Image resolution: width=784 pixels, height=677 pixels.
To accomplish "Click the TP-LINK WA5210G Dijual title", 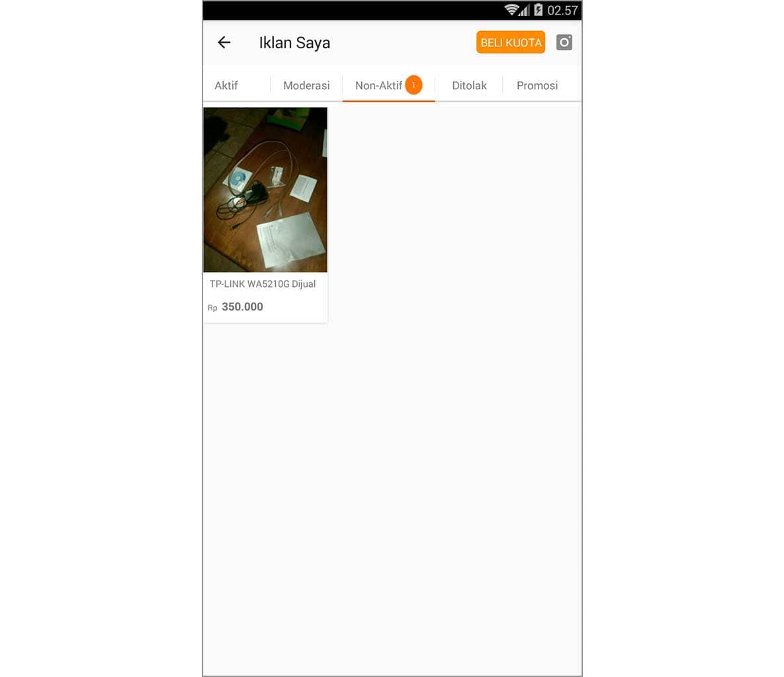I will click(263, 284).
